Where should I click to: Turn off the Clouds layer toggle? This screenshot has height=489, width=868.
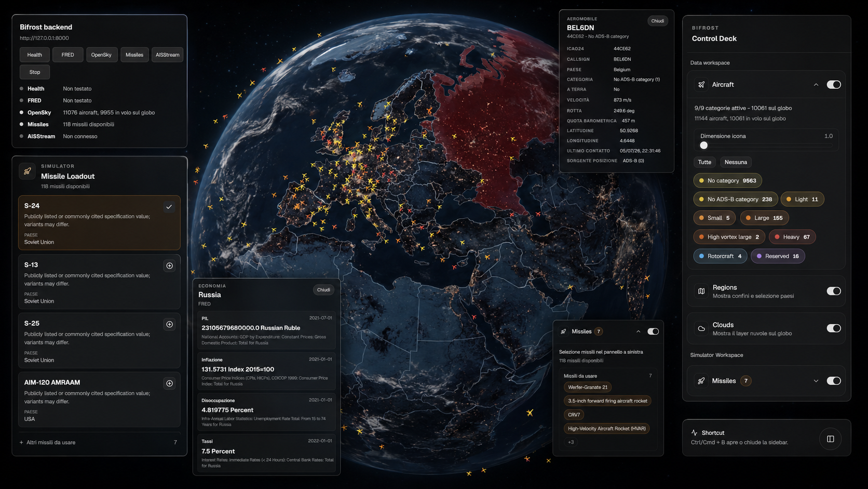[x=833, y=328]
